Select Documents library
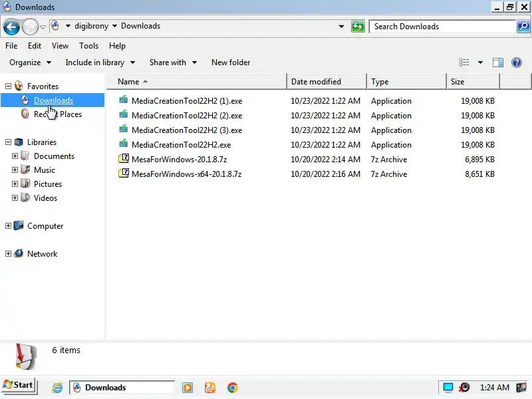This screenshot has height=399, width=532. (54, 156)
